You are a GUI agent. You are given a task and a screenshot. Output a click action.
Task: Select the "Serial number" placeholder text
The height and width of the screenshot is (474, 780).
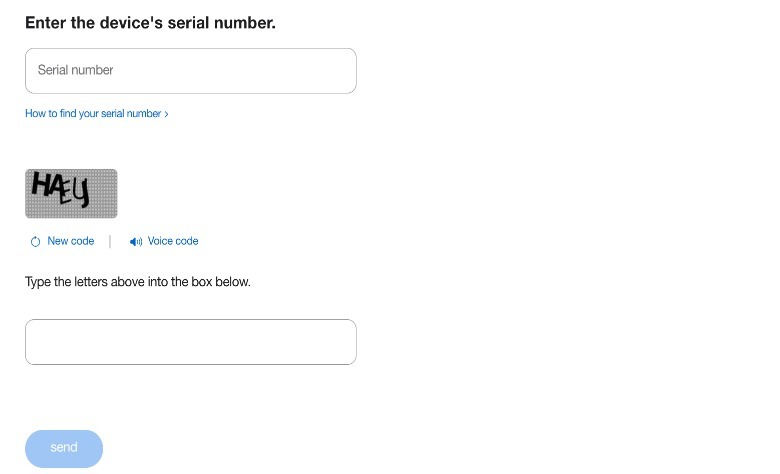point(75,70)
